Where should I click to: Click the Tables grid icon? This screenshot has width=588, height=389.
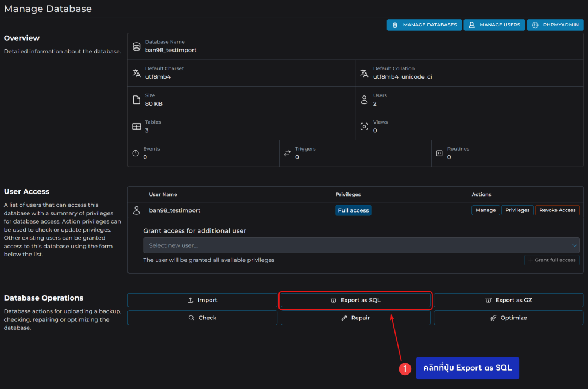136,126
